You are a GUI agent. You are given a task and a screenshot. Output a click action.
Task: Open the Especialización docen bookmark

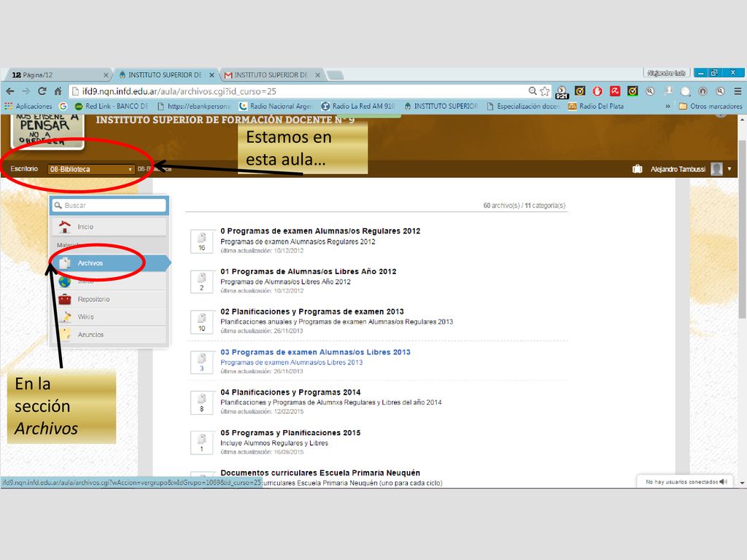[x=523, y=106]
